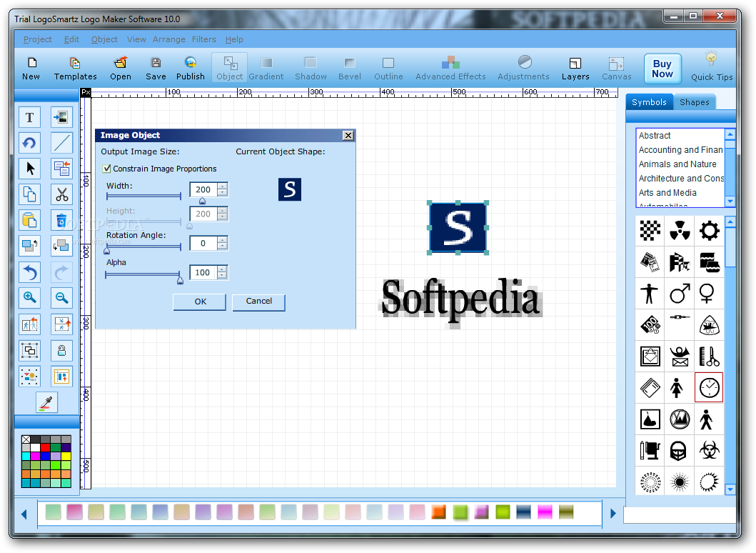Viewport: 756px width, 553px height.
Task: Open the Project menu
Action: click(x=38, y=39)
